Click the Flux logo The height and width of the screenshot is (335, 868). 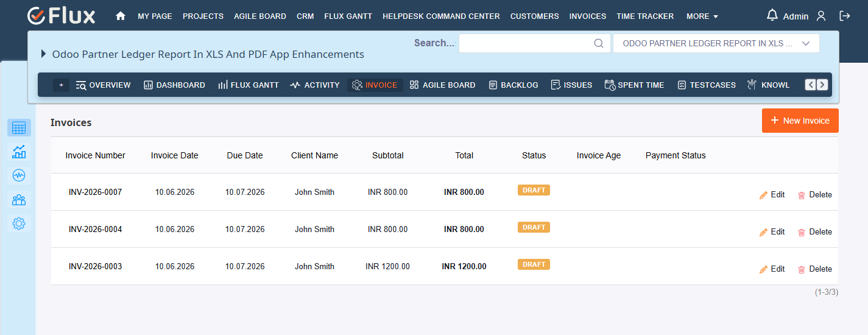pos(62,16)
